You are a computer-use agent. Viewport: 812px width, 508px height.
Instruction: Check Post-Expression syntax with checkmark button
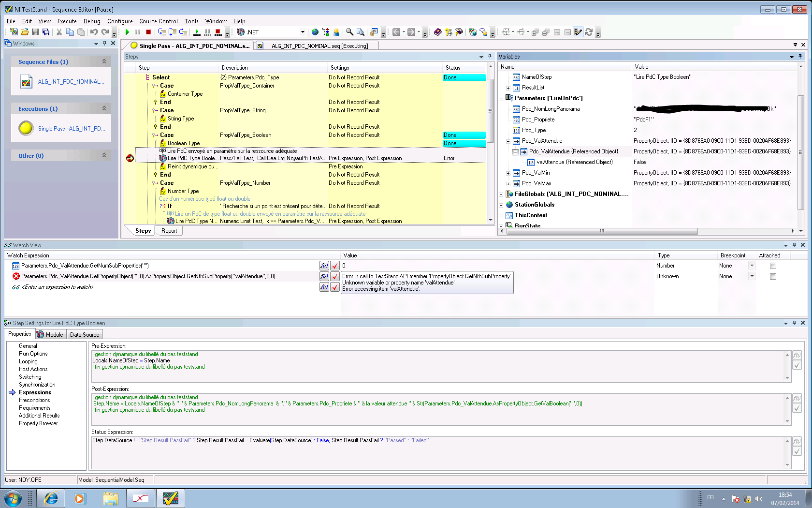click(x=797, y=408)
